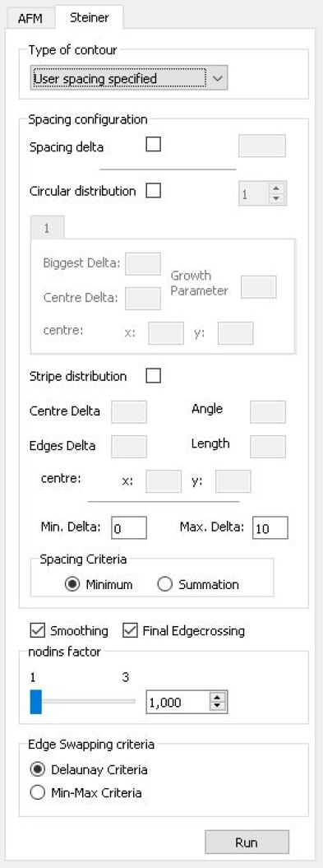Enable the Stripe distribution checkbox
The height and width of the screenshot is (868, 323).
pos(153,377)
